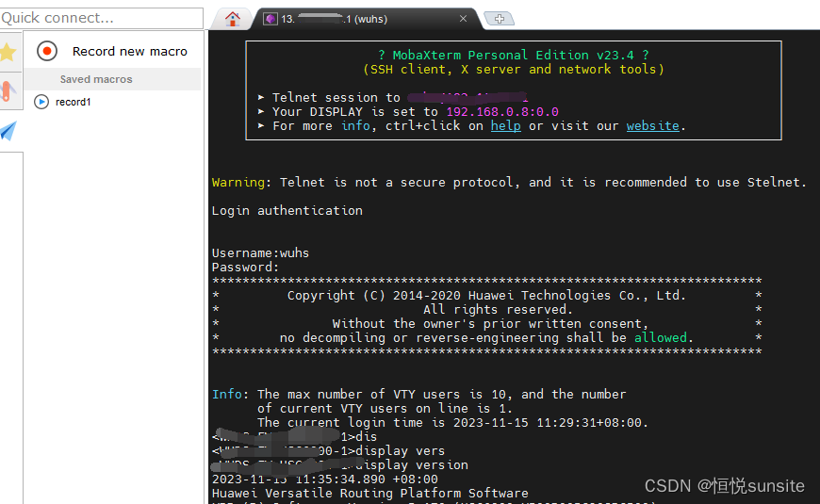Click the blue 'Info' label in terminal

pos(227,394)
